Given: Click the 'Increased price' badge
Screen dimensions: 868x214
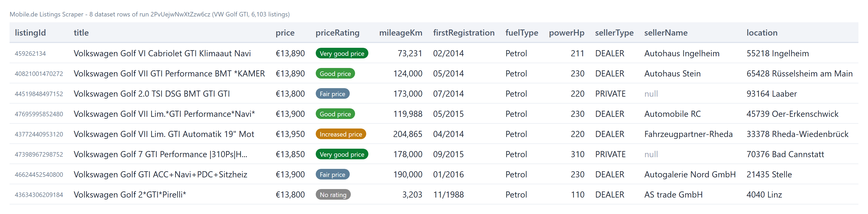Looking at the screenshot, I should pyautogui.click(x=341, y=134).
